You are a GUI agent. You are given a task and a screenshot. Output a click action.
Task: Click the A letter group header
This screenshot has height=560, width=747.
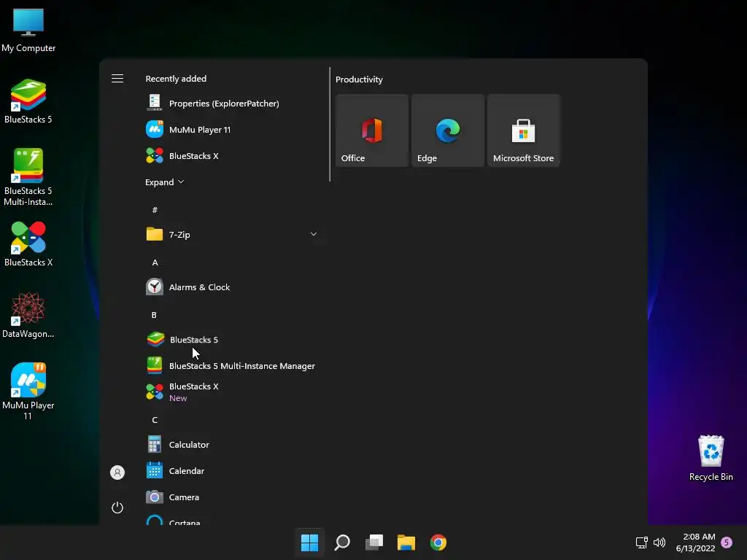pos(155,262)
